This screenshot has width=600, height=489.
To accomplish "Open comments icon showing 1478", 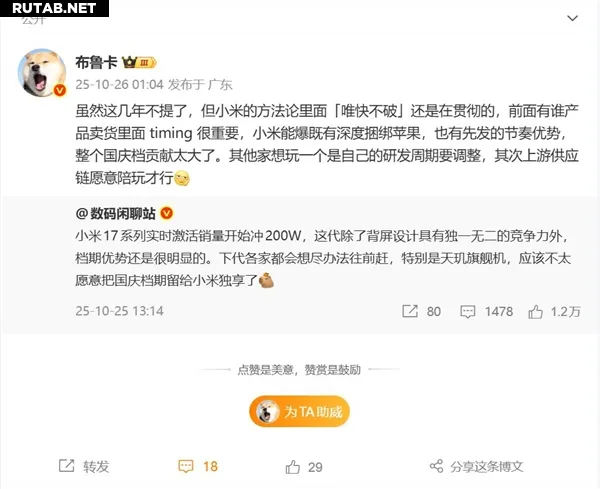I will tap(467, 311).
